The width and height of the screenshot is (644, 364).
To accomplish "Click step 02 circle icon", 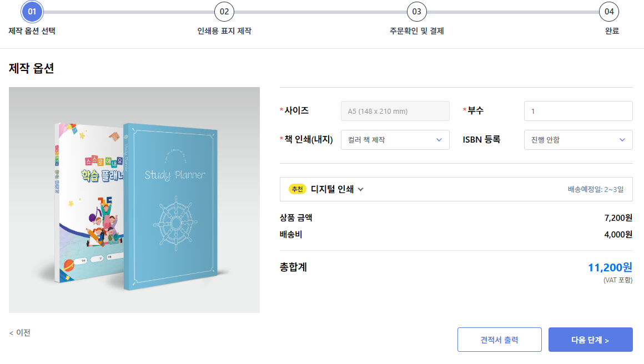I will point(224,12).
